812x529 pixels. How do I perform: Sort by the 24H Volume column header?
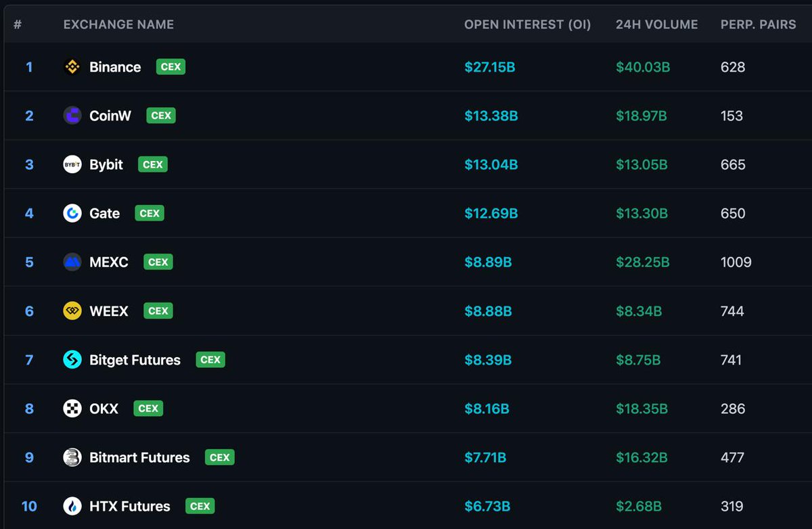click(656, 24)
